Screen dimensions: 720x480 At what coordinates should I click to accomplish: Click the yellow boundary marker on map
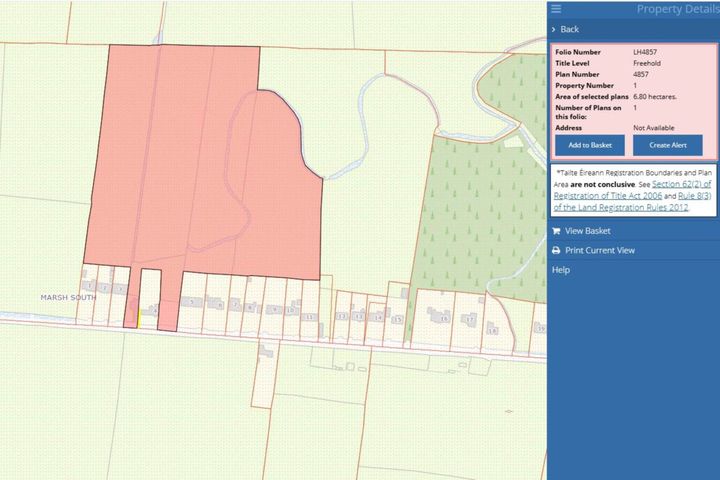(139, 318)
